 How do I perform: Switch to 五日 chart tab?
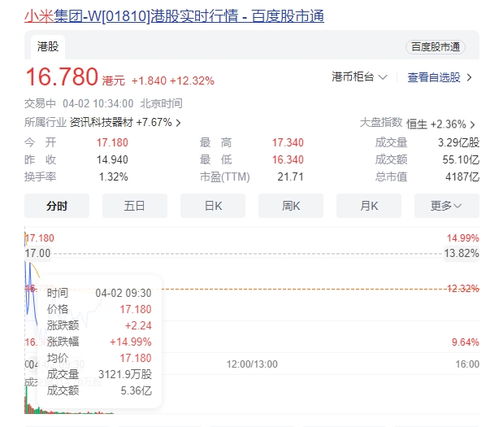(x=134, y=206)
